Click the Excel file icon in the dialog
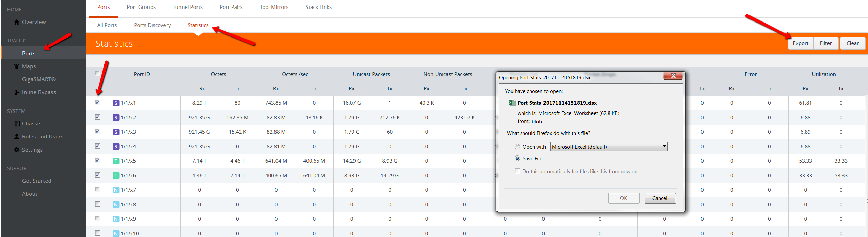The height and width of the screenshot is (237, 868). [x=511, y=103]
